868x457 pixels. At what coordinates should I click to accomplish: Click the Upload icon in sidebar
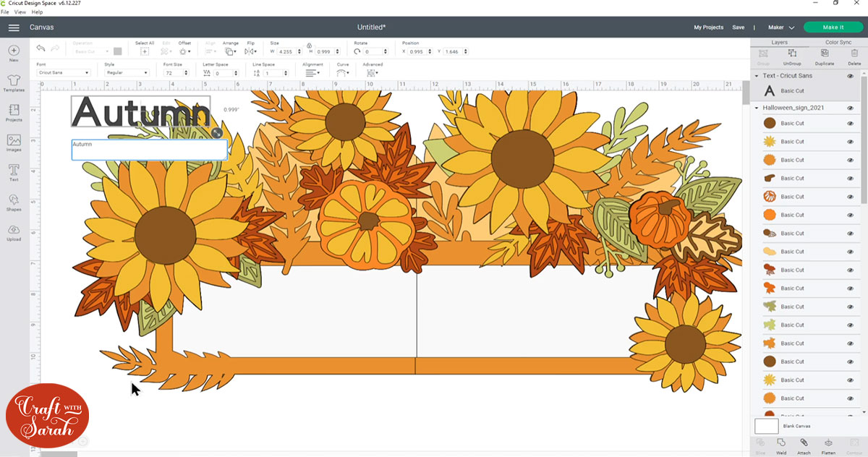(x=14, y=231)
